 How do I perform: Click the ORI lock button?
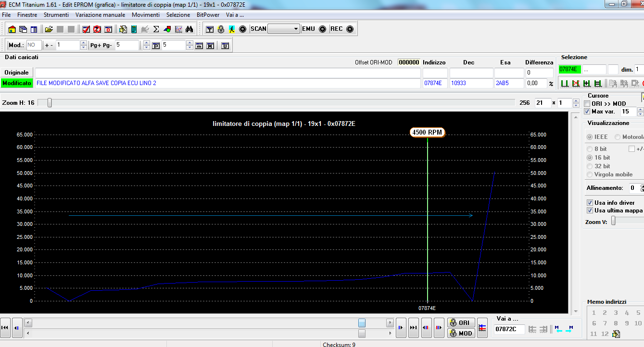[x=461, y=323]
